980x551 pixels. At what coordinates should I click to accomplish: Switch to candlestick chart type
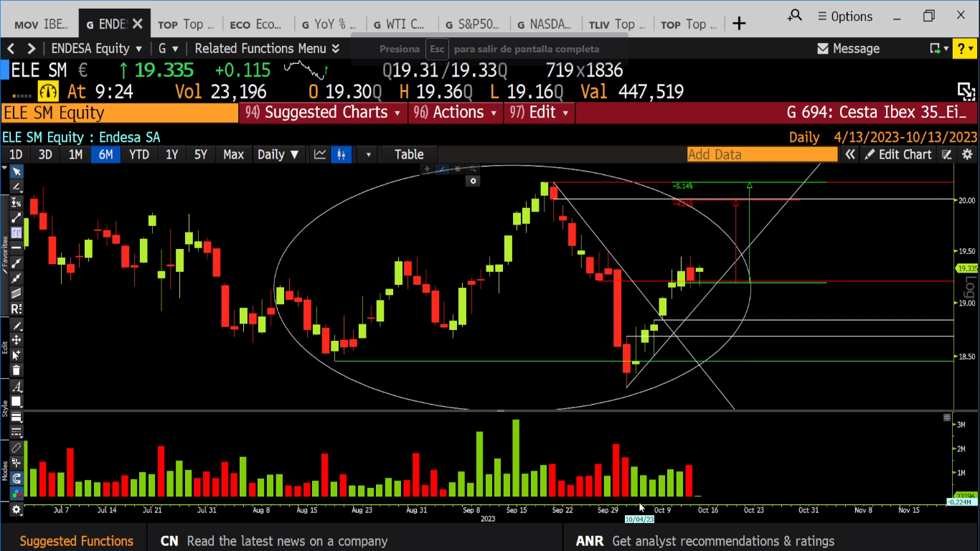click(x=341, y=154)
